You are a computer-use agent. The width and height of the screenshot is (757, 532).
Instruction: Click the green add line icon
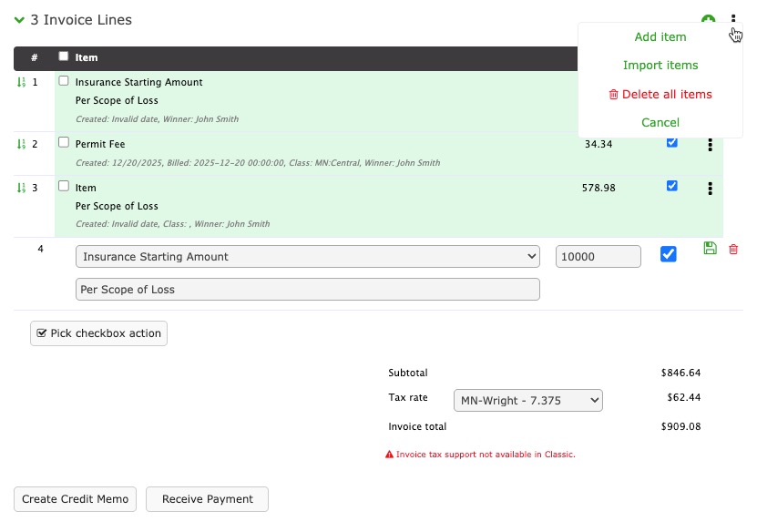coord(708,21)
